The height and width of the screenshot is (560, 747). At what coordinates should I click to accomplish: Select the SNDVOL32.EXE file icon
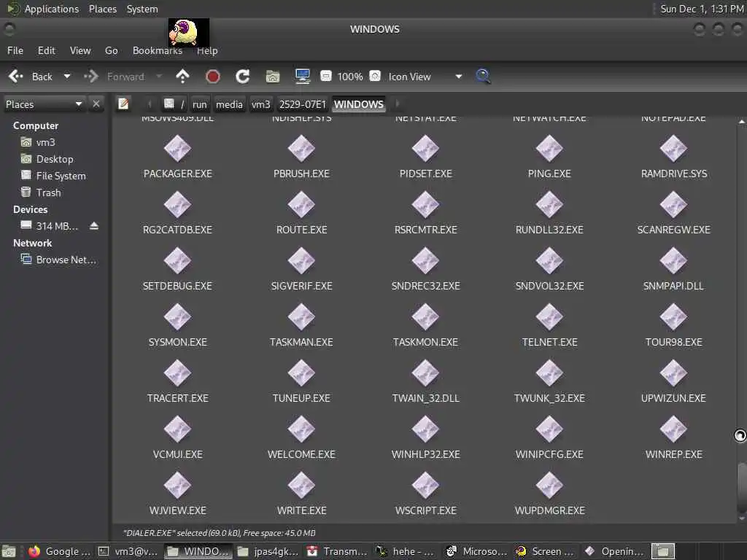(x=549, y=261)
